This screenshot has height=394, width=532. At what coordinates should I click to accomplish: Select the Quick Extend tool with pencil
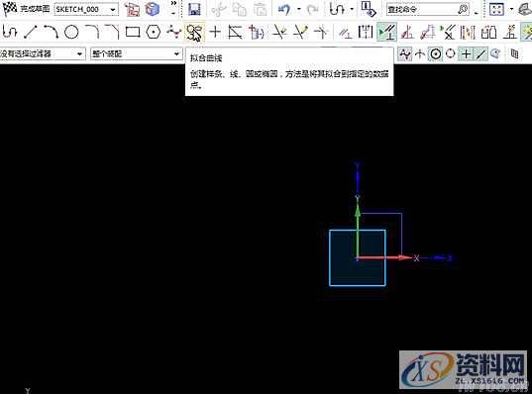point(300,33)
